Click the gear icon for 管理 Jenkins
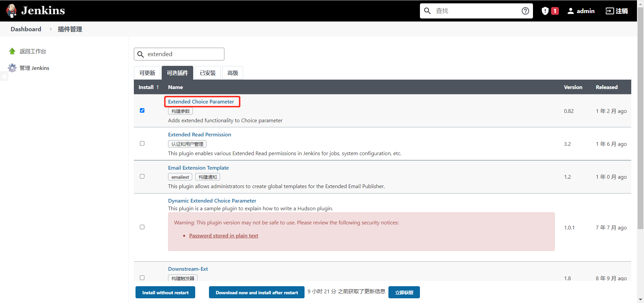Screen dimensions: 644x303 (12, 68)
